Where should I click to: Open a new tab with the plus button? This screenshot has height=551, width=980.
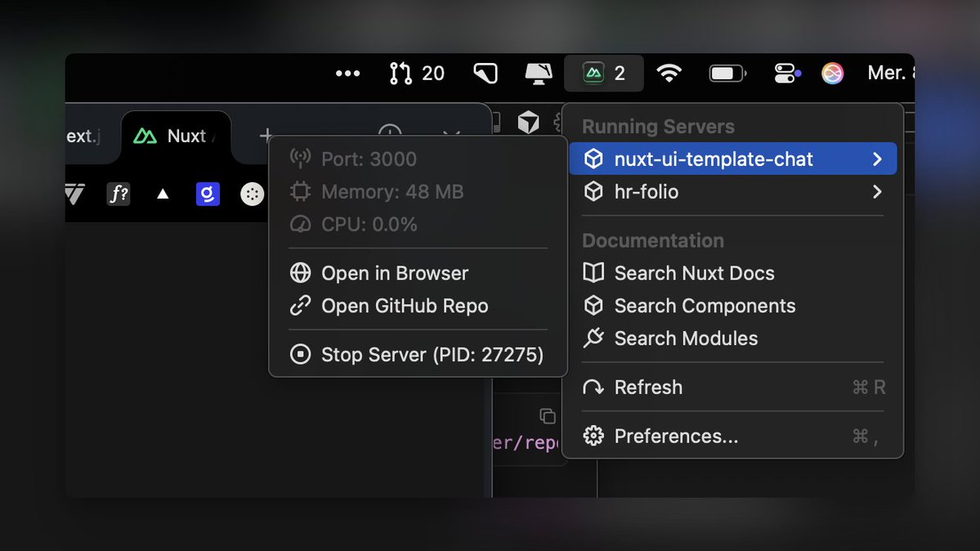pyautogui.click(x=266, y=135)
